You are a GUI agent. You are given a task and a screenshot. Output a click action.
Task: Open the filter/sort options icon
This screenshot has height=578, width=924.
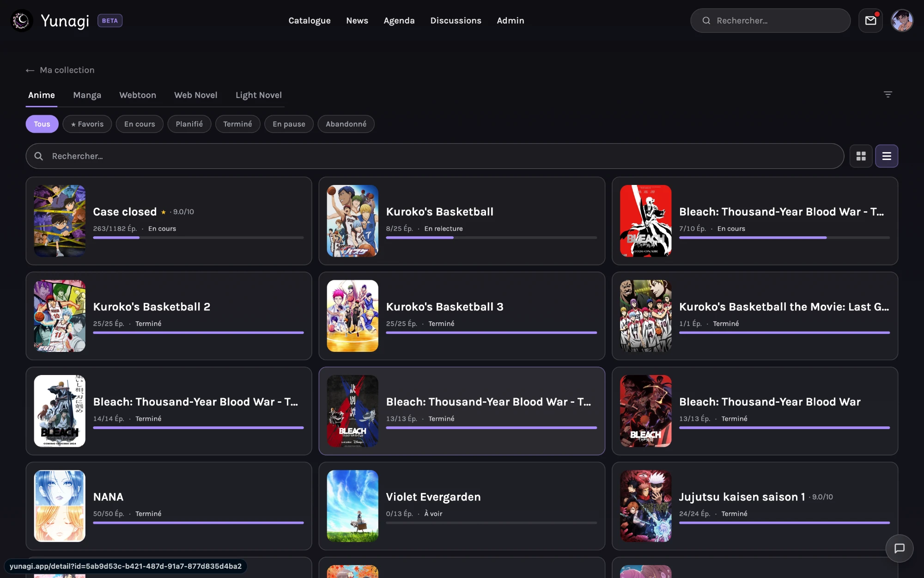pos(888,94)
